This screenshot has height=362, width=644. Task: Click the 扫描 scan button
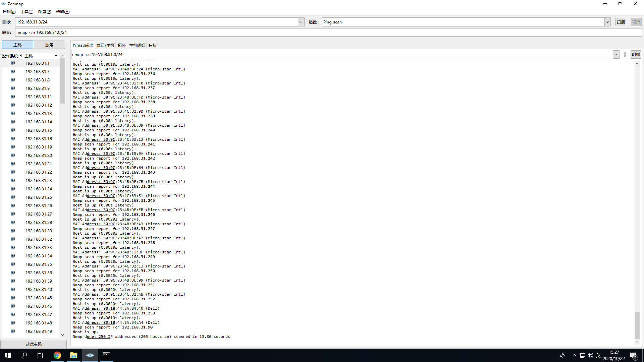[621, 22]
